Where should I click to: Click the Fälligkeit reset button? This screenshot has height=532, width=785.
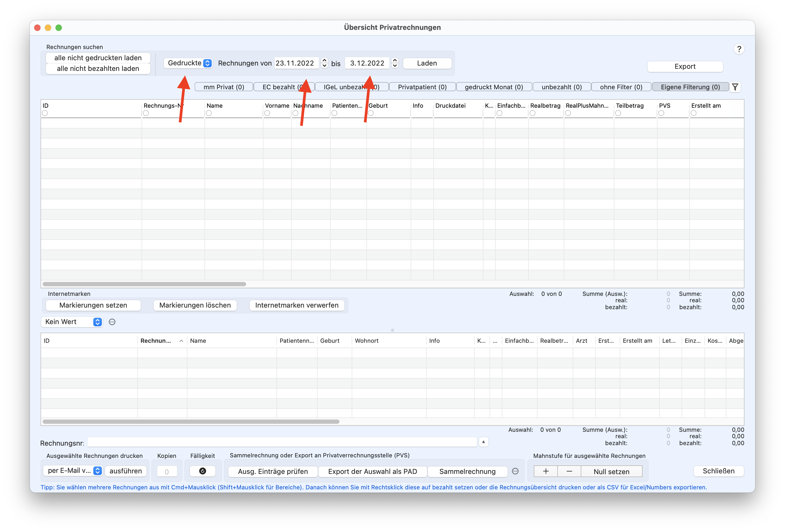(203, 471)
